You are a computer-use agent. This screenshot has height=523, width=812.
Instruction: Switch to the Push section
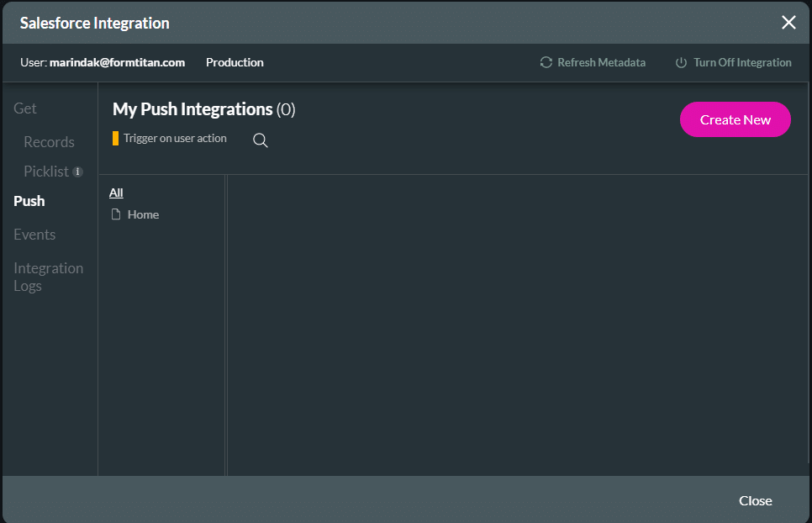pos(29,200)
